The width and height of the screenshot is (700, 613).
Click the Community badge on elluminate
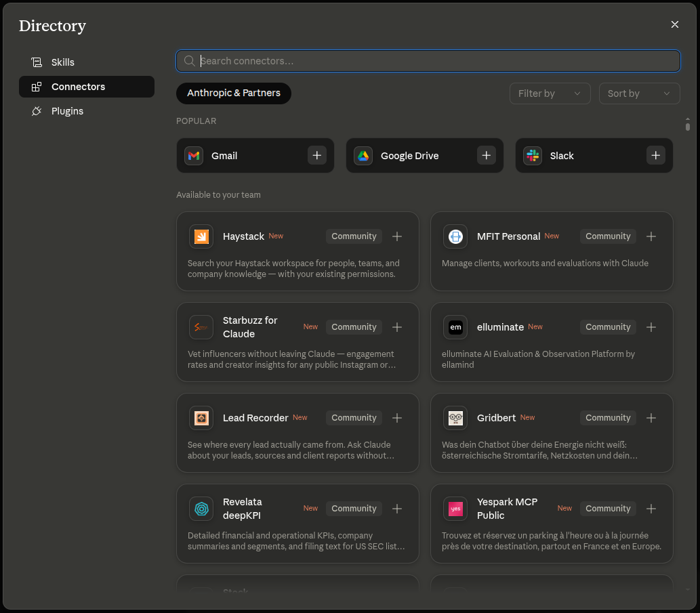[608, 327]
